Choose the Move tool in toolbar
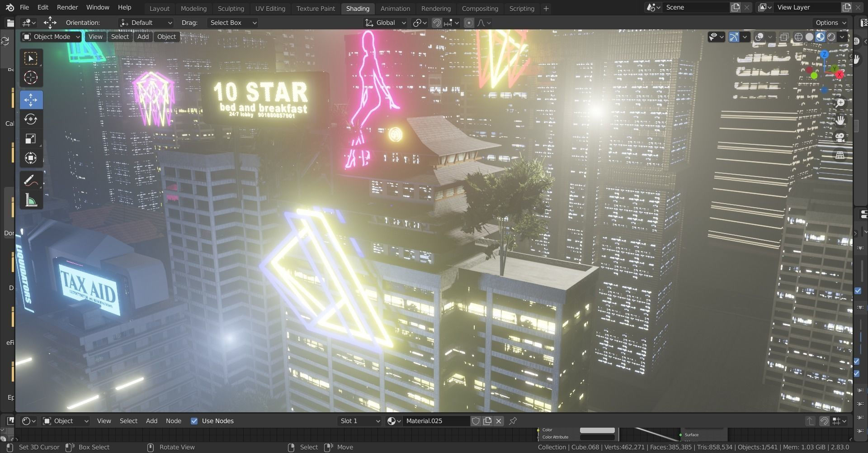This screenshot has width=868, height=453. coord(31,100)
